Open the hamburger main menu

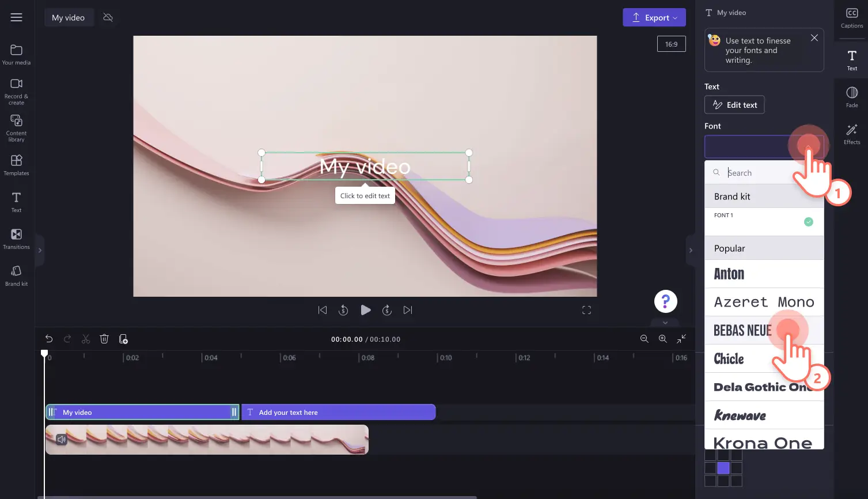click(x=16, y=17)
